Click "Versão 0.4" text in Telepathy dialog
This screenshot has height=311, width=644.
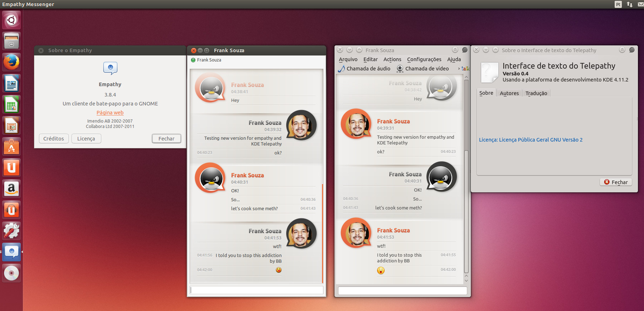(x=515, y=74)
